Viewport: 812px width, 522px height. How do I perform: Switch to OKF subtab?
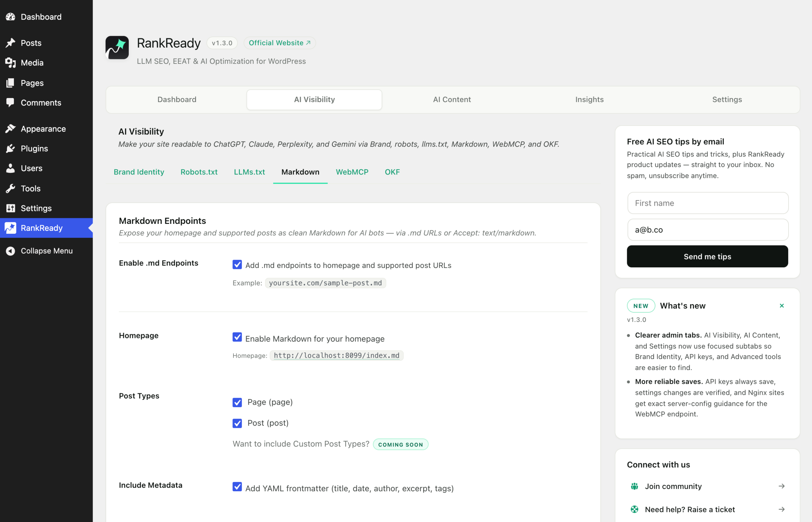pos(392,172)
